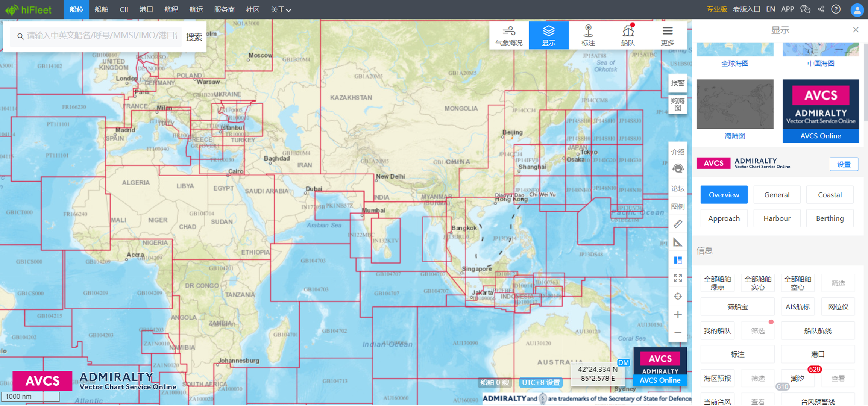Select the 全球海图 chart thumbnail

(735, 55)
